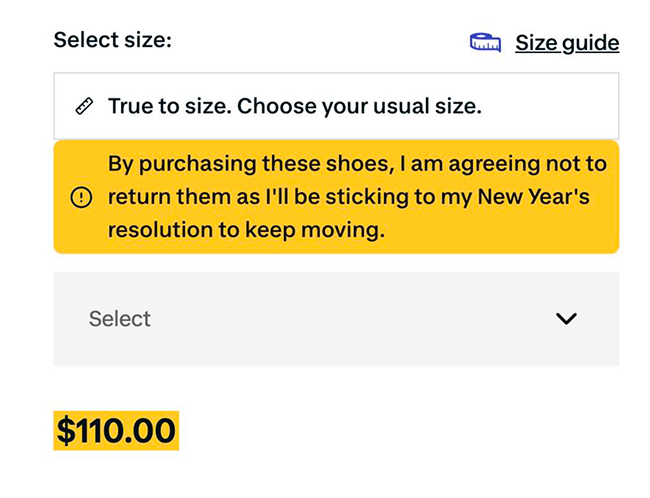Expand the size dropdown chevron arrow

tap(566, 319)
